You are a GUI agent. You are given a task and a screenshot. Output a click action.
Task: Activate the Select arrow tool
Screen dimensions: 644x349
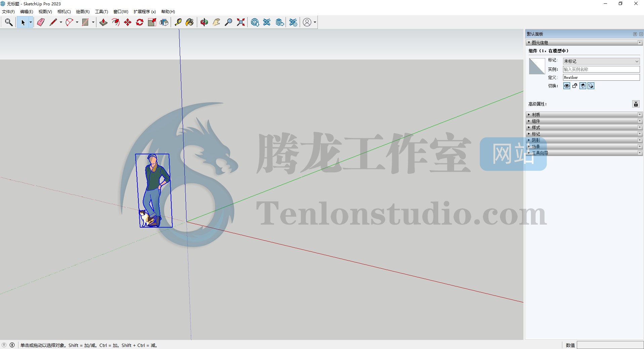coord(23,22)
